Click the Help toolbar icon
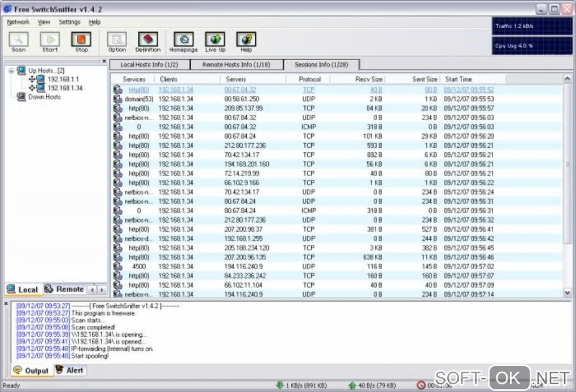Image resolution: width=576 pixels, height=392 pixels. 246,42
